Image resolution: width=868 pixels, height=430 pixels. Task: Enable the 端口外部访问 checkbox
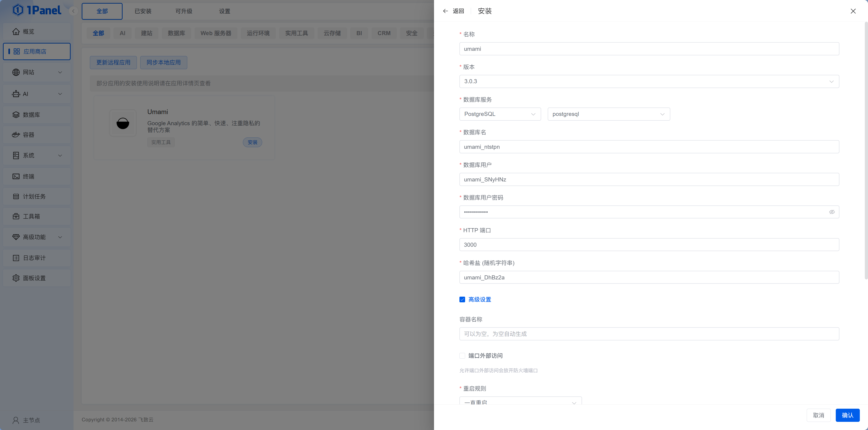coord(462,356)
